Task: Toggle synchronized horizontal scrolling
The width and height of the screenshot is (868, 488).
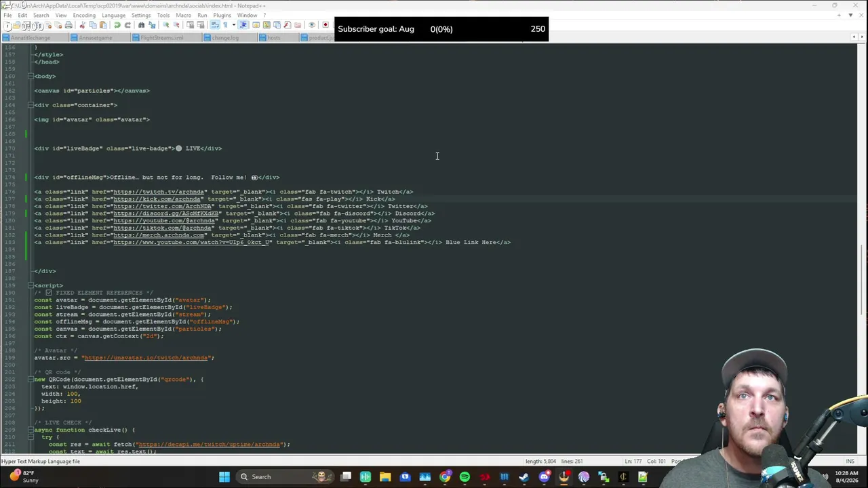Action: [x=200, y=25]
